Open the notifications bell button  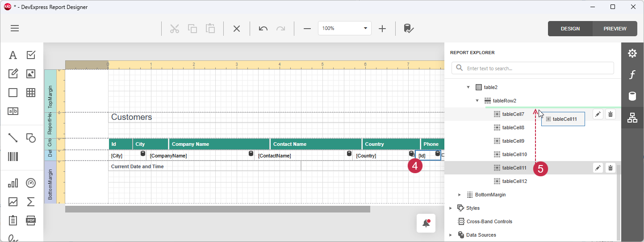tap(426, 223)
